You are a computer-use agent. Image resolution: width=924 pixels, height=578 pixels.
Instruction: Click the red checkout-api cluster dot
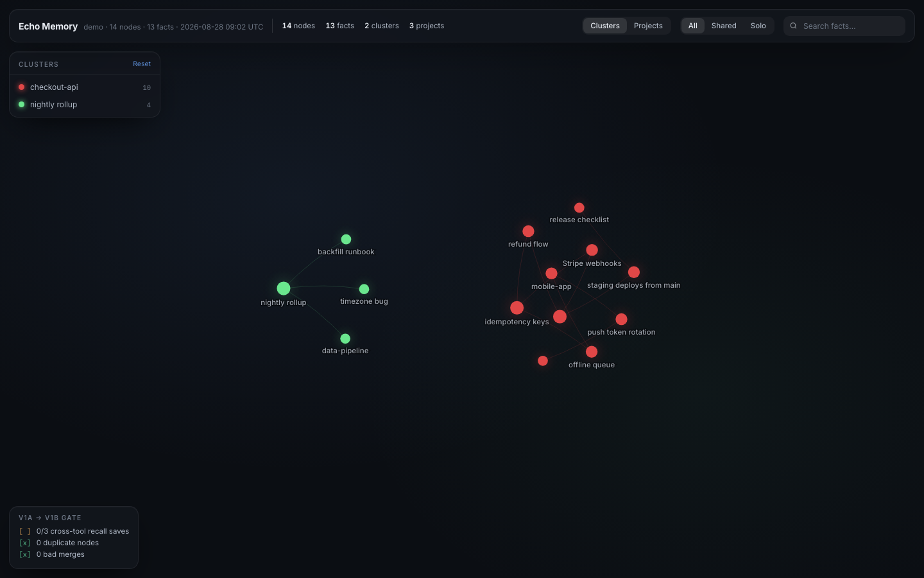pos(22,87)
